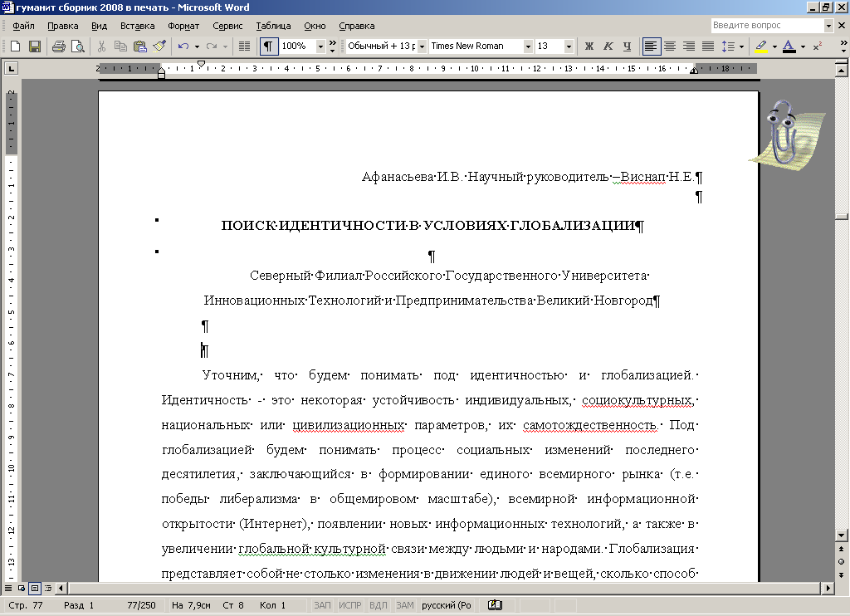Toggle show paragraph marks (¶)
The image size is (850, 616).
tap(268, 46)
